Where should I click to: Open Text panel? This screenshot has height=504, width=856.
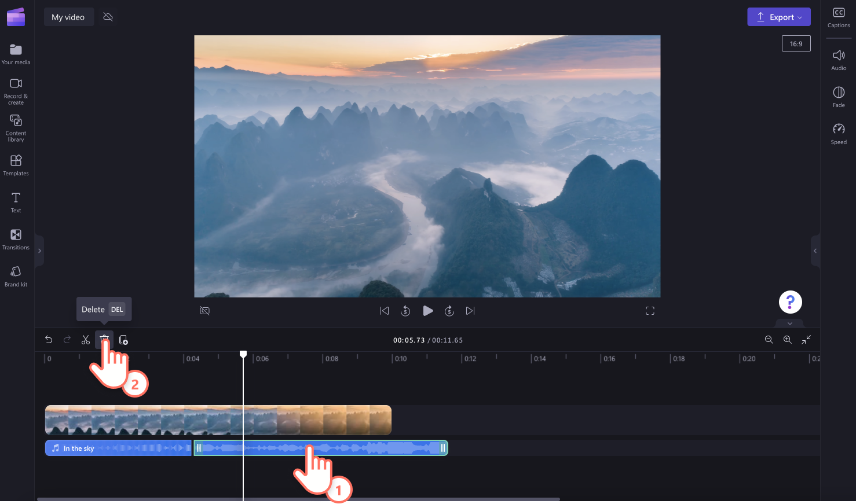pos(16,202)
